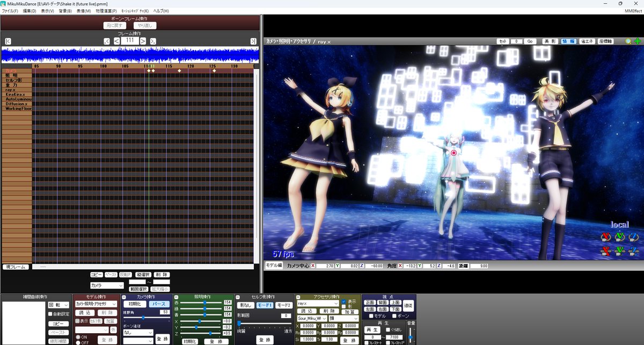This screenshot has height=345, width=644.
Task: Click the 美影 shadow quality button
Action: [550, 42]
